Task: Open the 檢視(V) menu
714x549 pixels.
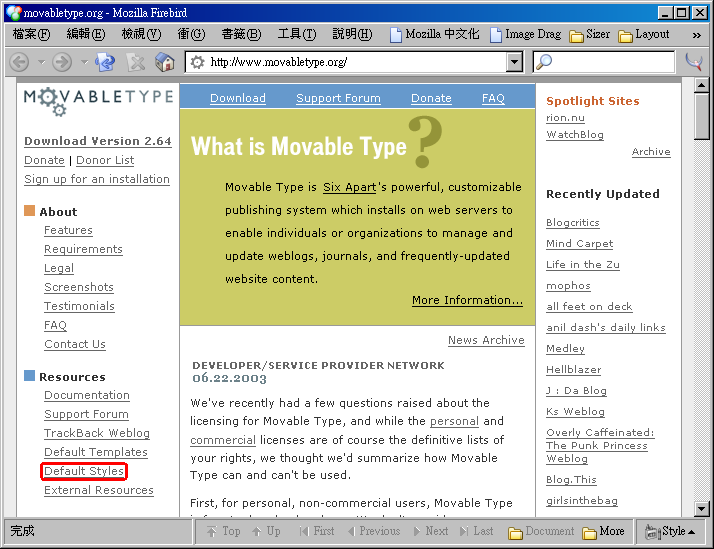Action: tap(141, 35)
